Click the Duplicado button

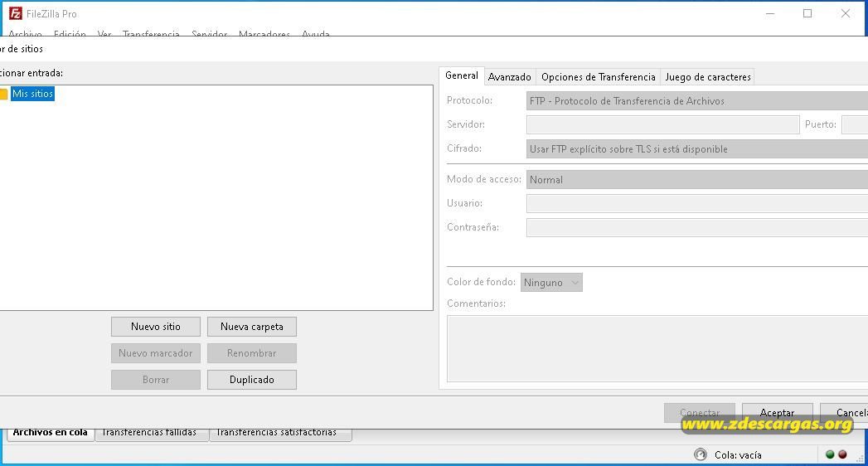(252, 380)
